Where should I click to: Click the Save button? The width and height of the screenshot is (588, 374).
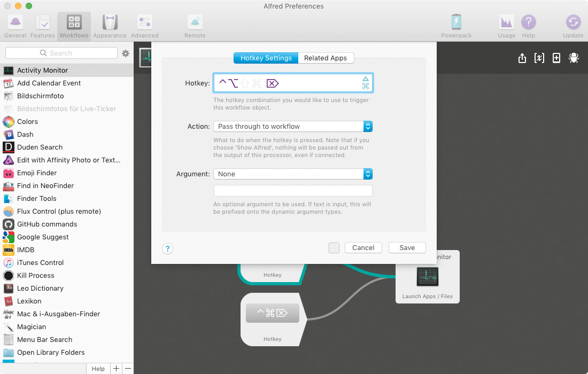click(x=407, y=248)
